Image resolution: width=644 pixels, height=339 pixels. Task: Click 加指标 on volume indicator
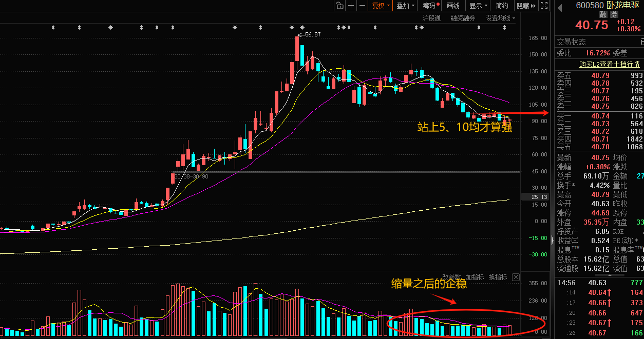tap(475, 277)
